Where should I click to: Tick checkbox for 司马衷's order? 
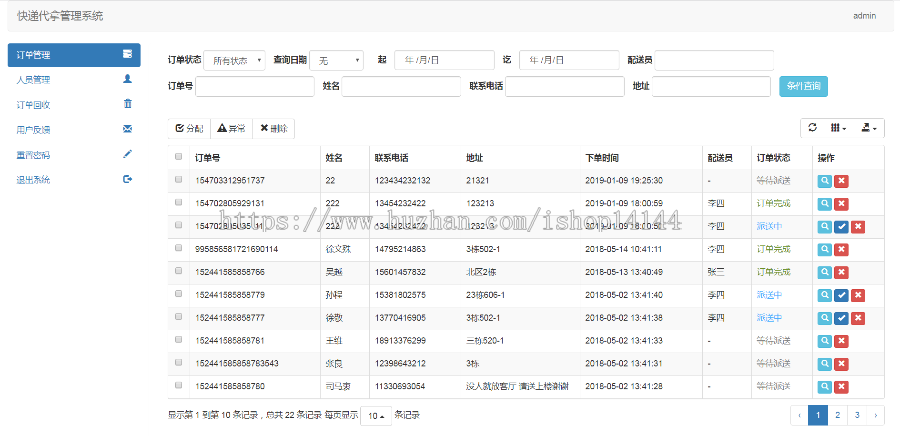point(179,385)
